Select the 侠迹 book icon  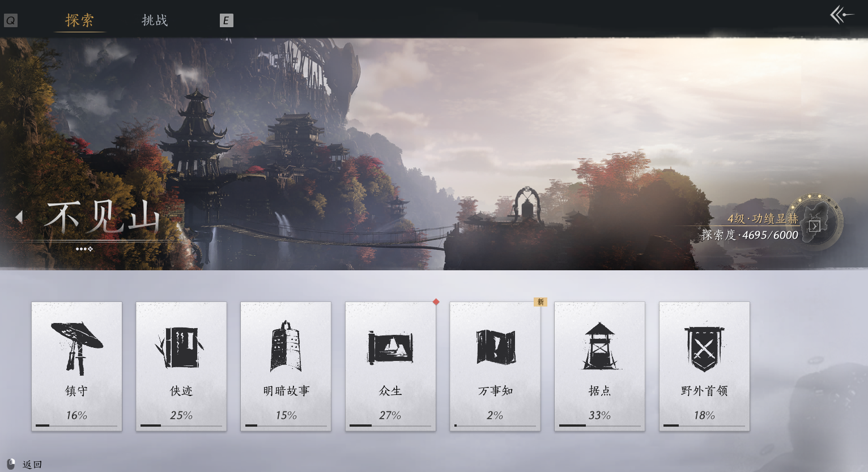[181, 347]
